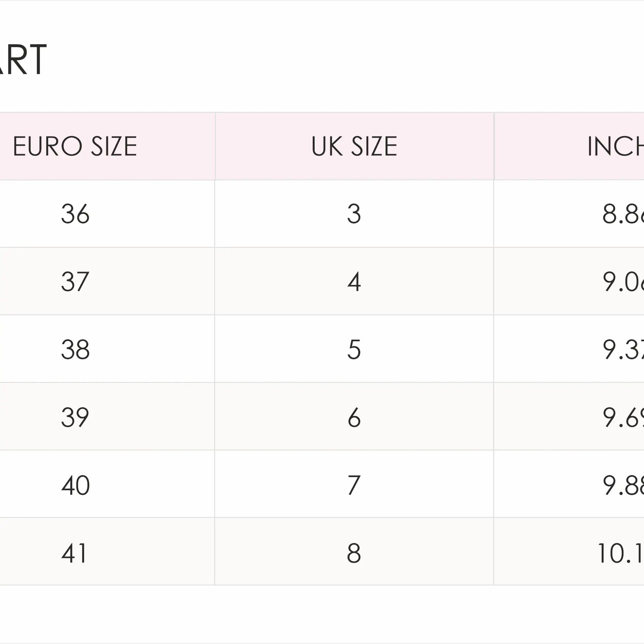Click the 10.1 inch value
Screen dimensions: 644x644
621,552
